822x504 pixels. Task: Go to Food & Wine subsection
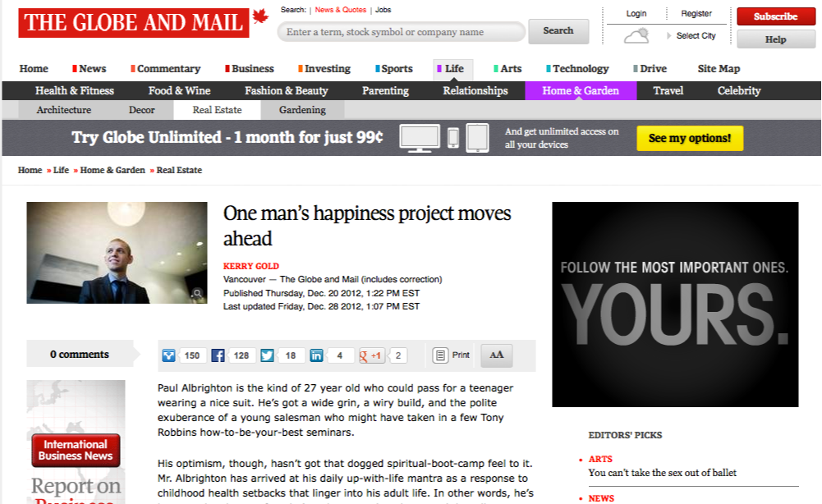click(179, 90)
